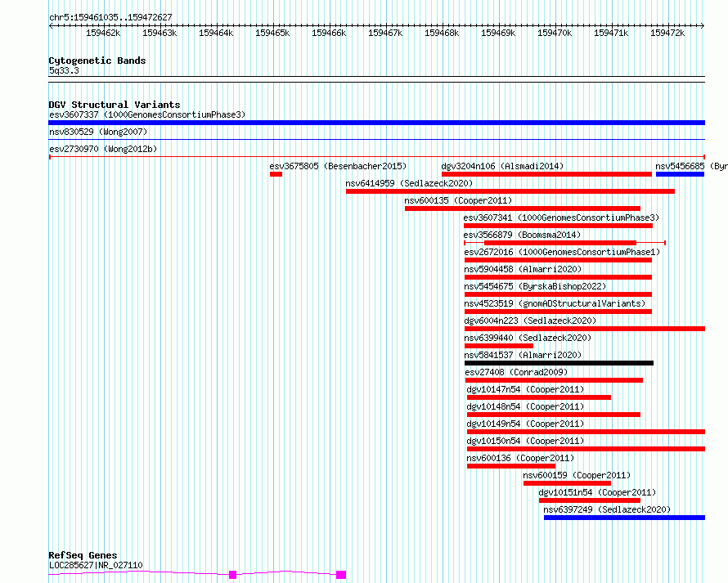This screenshot has height=583, width=728.
Task: Click the chr5:159461035..159472627 coordinate label
Action: 110,17
